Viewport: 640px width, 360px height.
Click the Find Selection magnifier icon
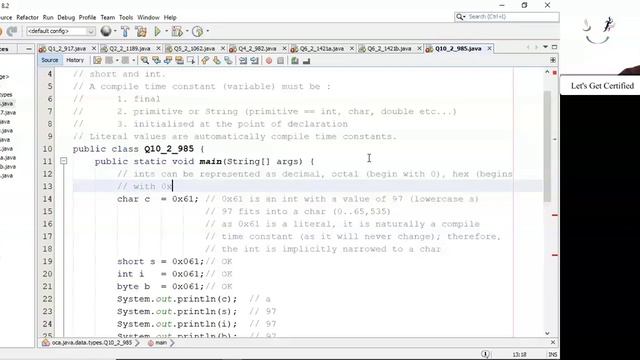click(145, 60)
